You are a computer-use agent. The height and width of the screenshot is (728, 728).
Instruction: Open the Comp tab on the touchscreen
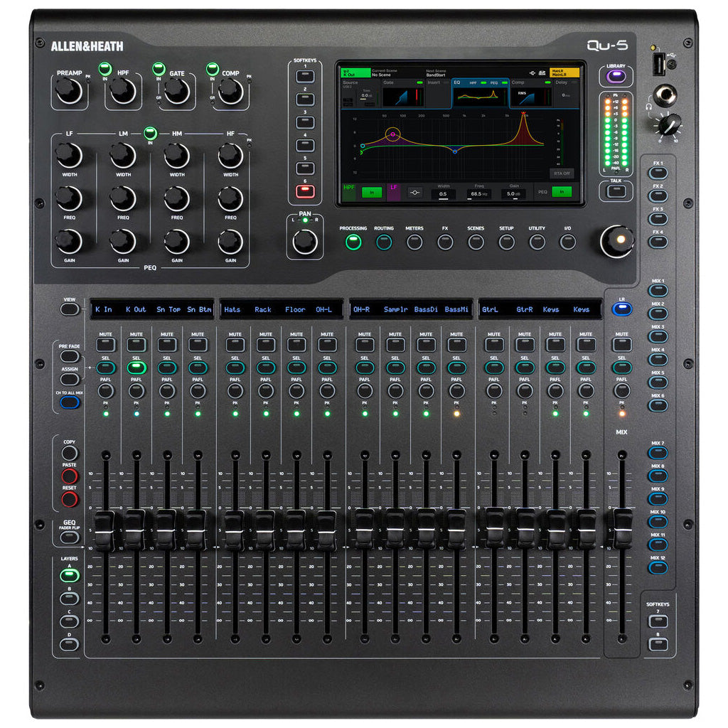point(532,94)
